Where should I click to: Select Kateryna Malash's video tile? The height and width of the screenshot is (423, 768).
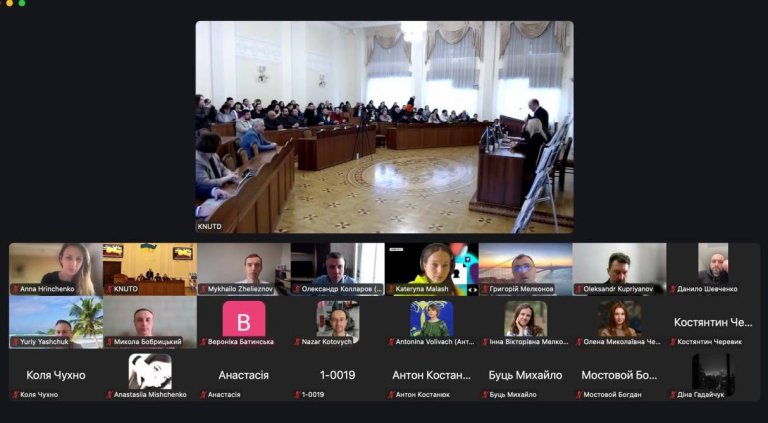coord(431,267)
